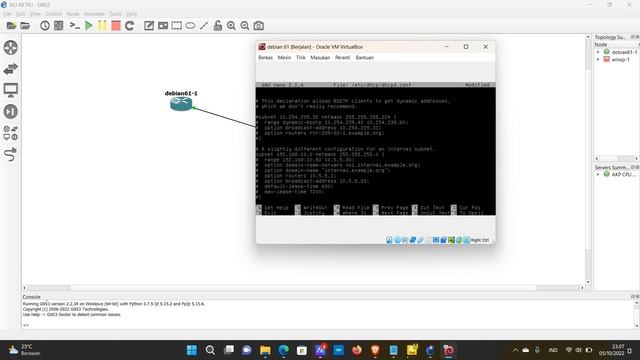Click first VirtualBox status bar disk icon

coord(389,240)
